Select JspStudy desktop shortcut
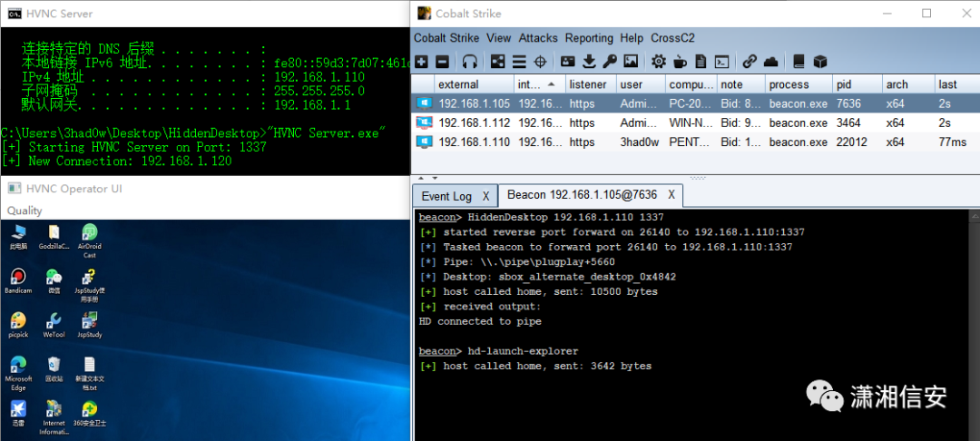This screenshot has width=980, height=441. pyautogui.click(x=89, y=325)
